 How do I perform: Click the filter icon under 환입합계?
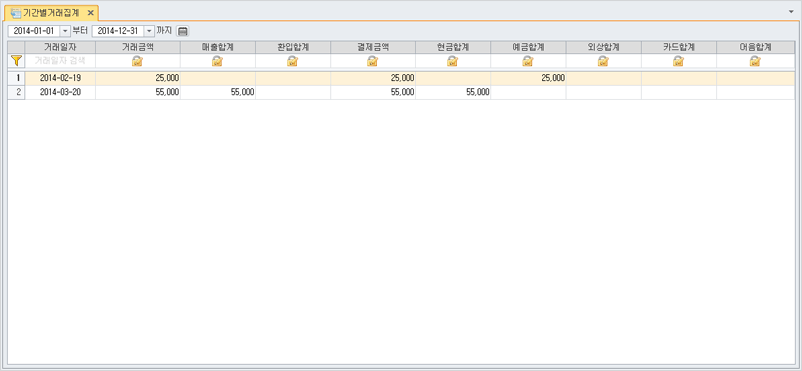(x=293, y=61)
